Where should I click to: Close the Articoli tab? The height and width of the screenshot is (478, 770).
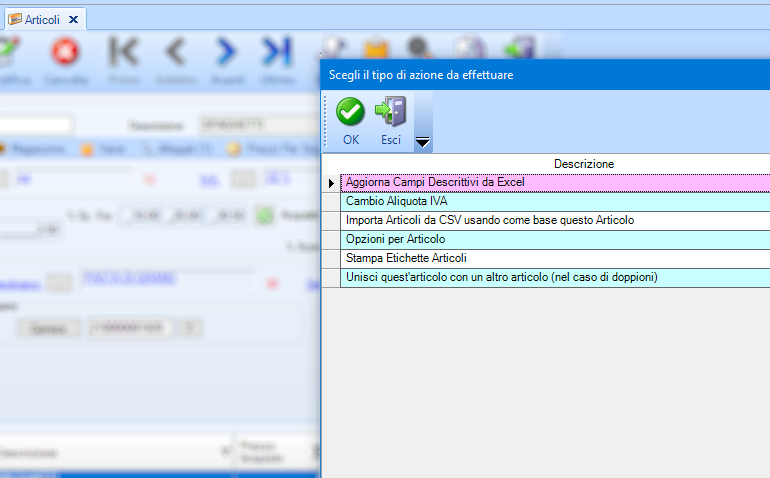[x=73, y=19]
